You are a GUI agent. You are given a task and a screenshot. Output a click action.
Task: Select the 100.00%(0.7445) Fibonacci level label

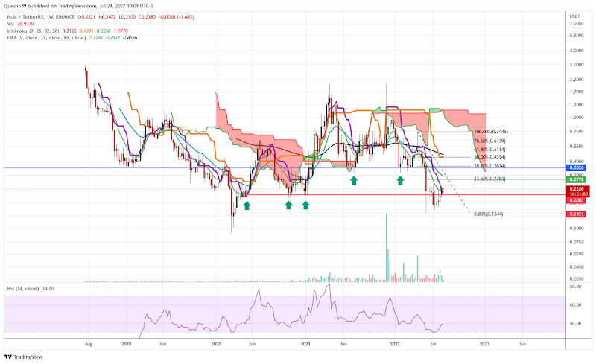click(x=491, y=132)
